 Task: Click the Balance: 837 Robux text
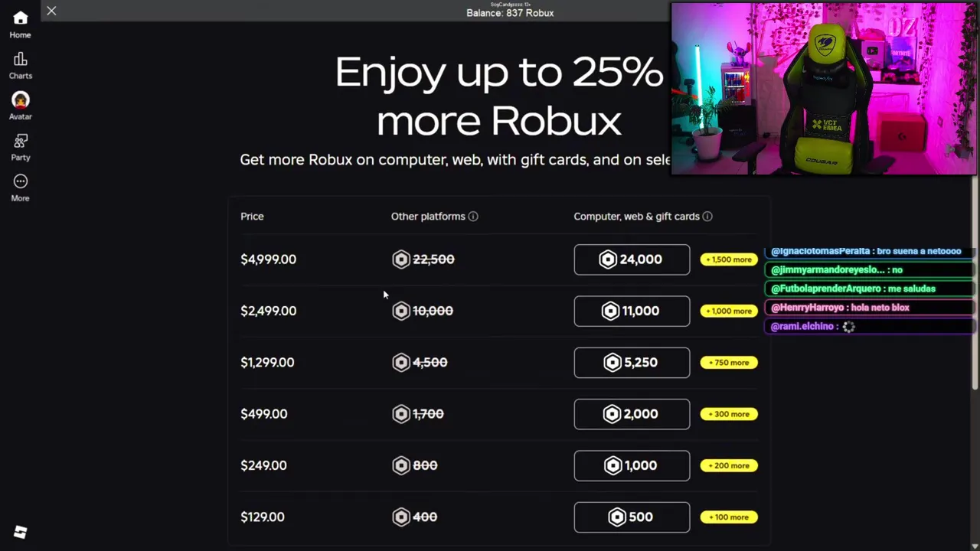pos(510,13)
